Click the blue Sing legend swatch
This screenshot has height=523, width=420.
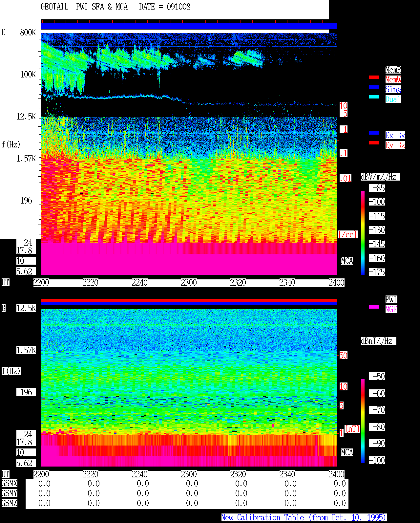[x=374, y=87]
